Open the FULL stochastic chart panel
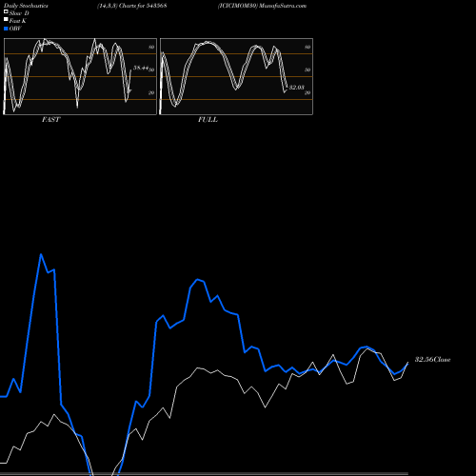The image size is (476, 476). point(236,76)
